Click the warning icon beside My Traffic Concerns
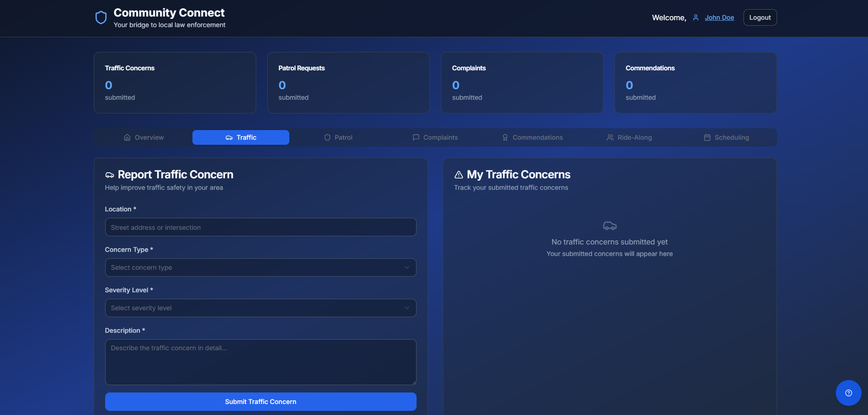 [458, 175]
